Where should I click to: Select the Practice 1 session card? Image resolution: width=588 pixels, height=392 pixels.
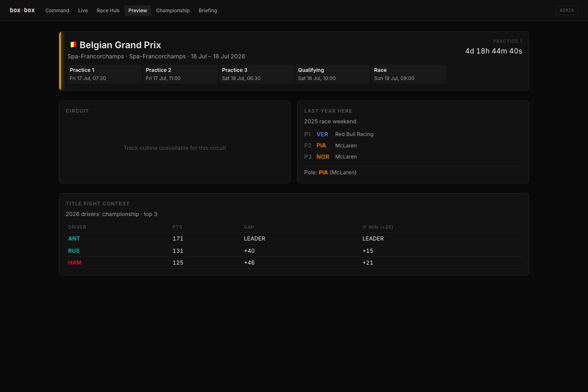click(x=104, y=74)
